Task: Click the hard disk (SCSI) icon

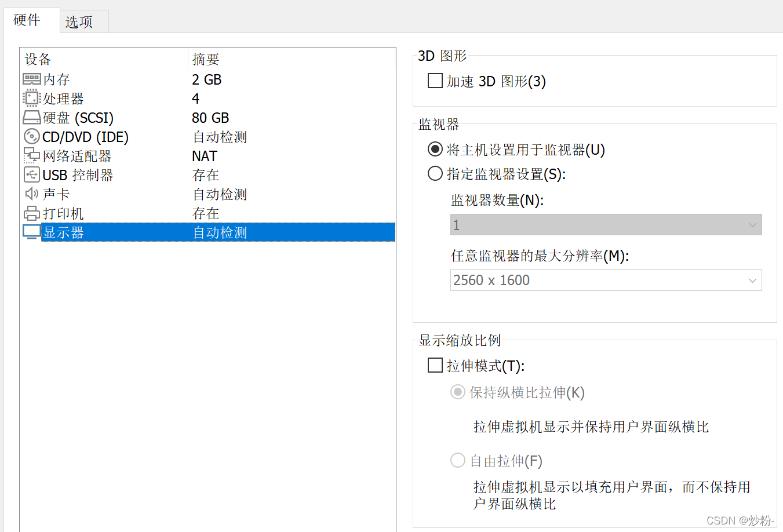Action: click(x=31, y=118)
